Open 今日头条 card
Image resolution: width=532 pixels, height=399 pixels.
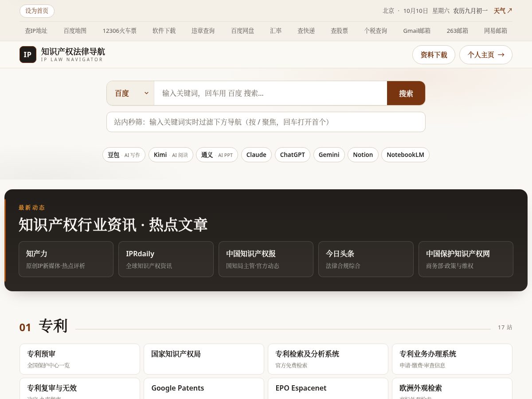(366, 259)
